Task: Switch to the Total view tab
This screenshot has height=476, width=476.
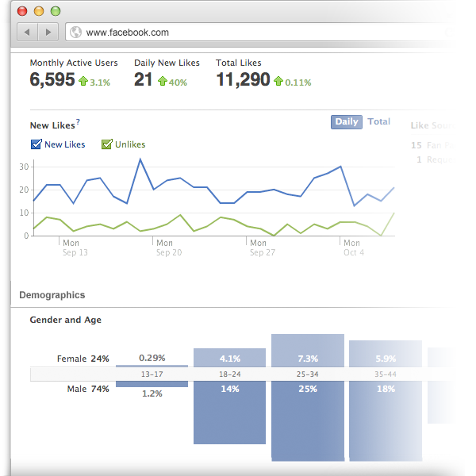Action: point(378,121)
